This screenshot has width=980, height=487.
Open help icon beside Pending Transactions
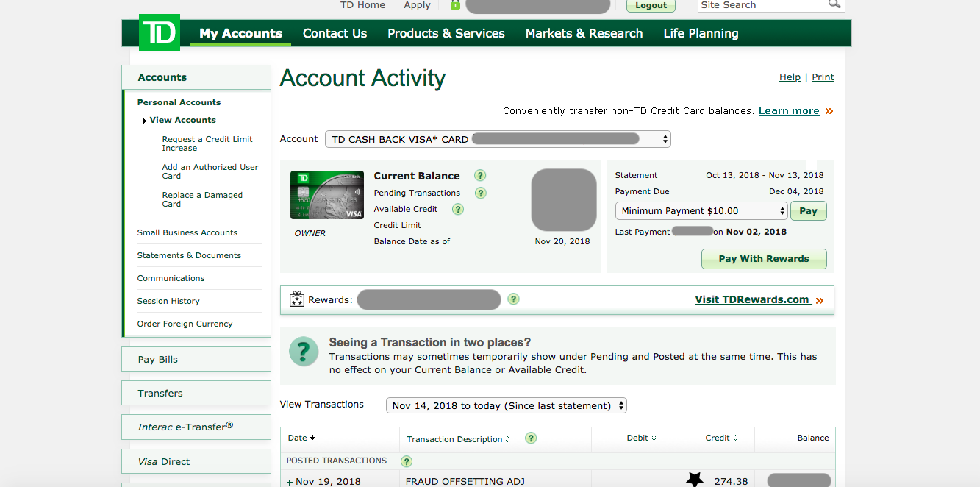pos(480,193)
